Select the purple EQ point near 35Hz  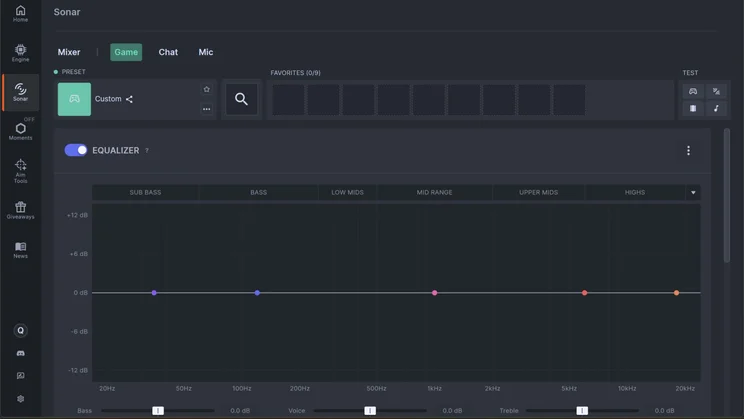(x=154, y=293)
